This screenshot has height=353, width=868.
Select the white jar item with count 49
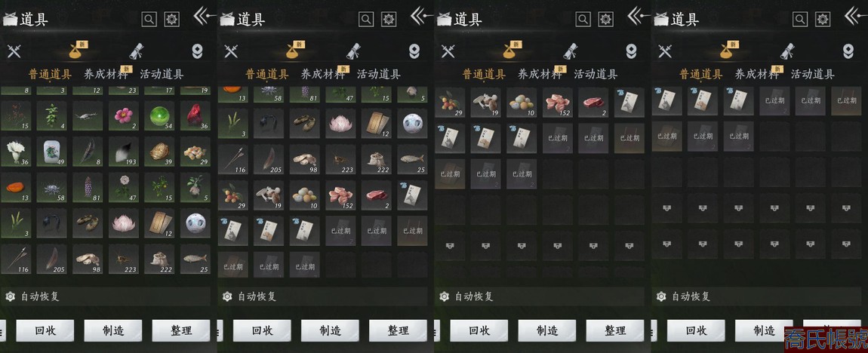pos(51,152)
